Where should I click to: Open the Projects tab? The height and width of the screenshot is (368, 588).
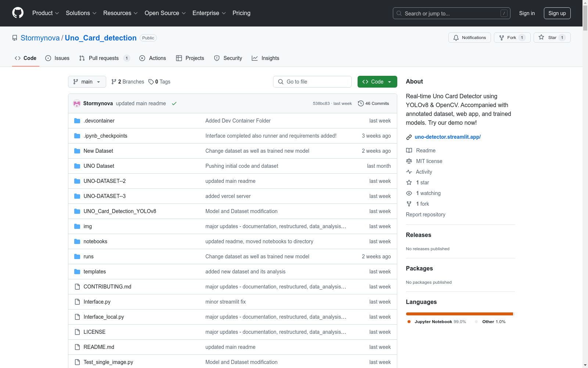point(190,58)
